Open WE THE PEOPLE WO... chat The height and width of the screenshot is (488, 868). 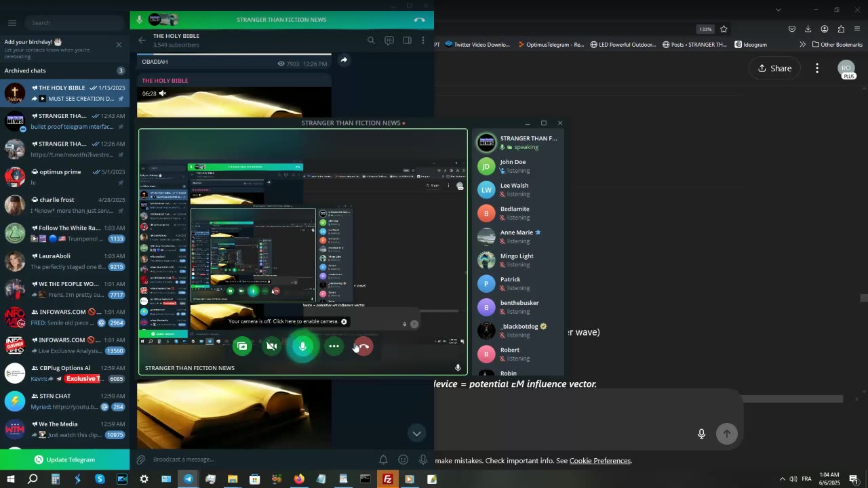64,289
